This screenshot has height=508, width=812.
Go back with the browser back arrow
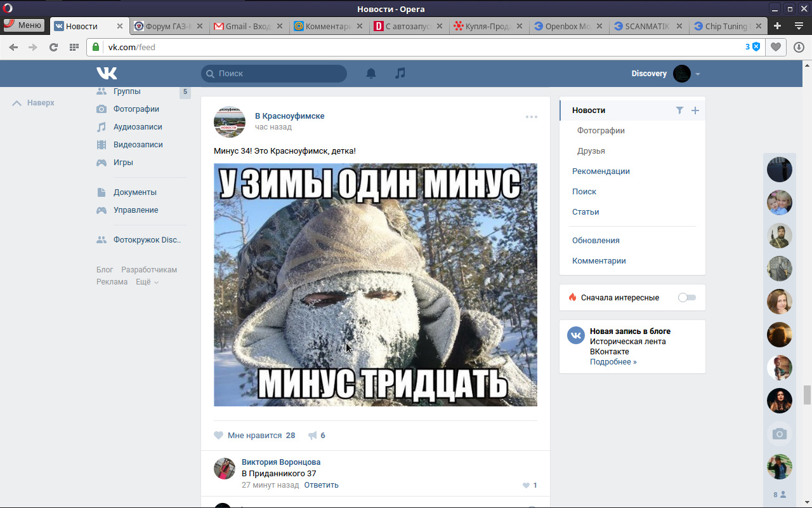[13, 47]
